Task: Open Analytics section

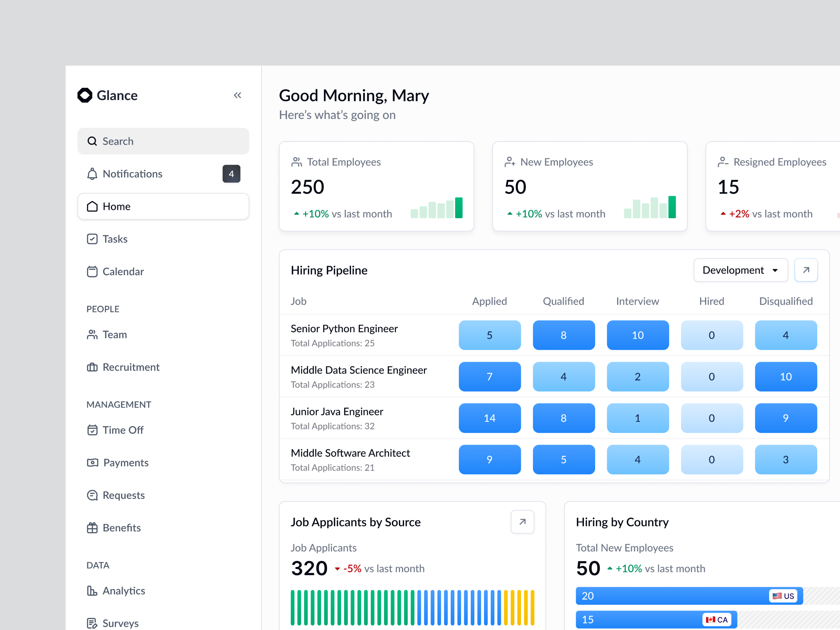Action: point(163,590)
